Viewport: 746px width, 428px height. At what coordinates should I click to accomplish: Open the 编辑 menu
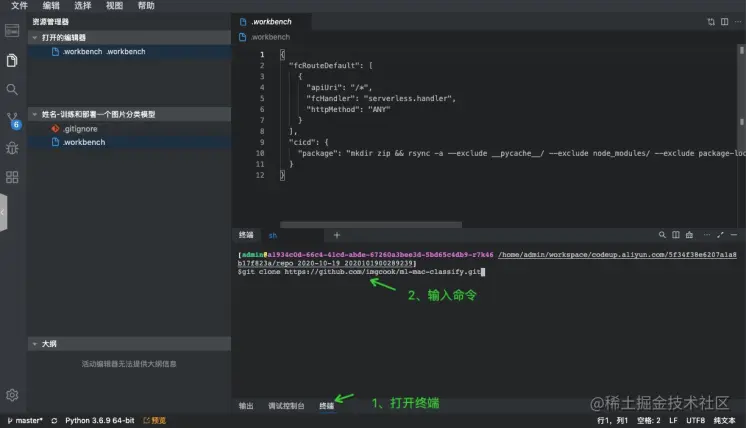point(51,6)
